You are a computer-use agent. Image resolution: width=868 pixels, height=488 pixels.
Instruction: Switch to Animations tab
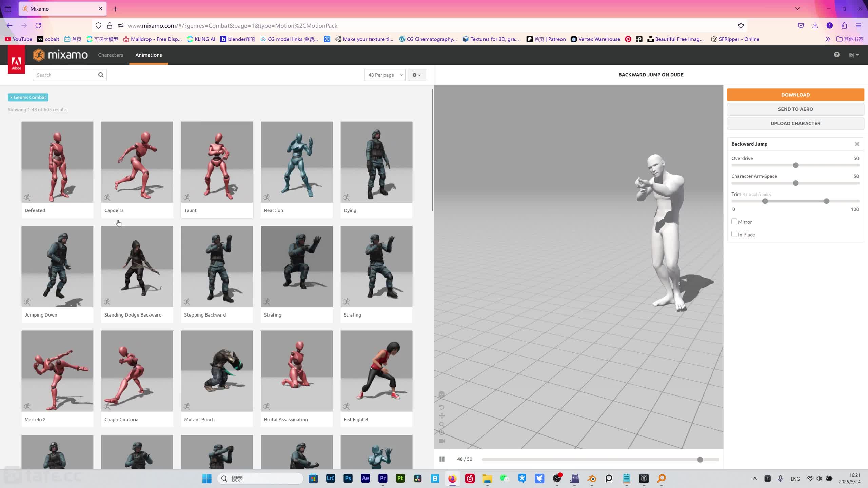pos(149,55)
